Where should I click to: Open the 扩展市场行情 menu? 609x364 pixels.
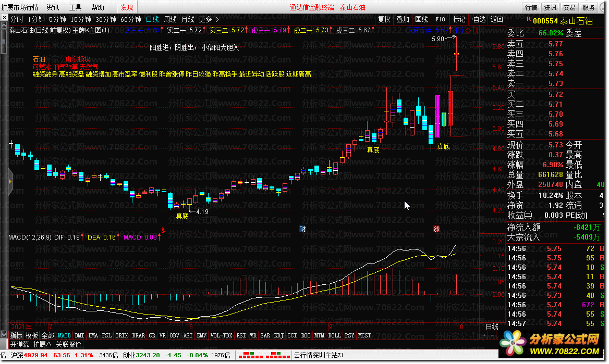pyautogui.click(x=20, y=7)
